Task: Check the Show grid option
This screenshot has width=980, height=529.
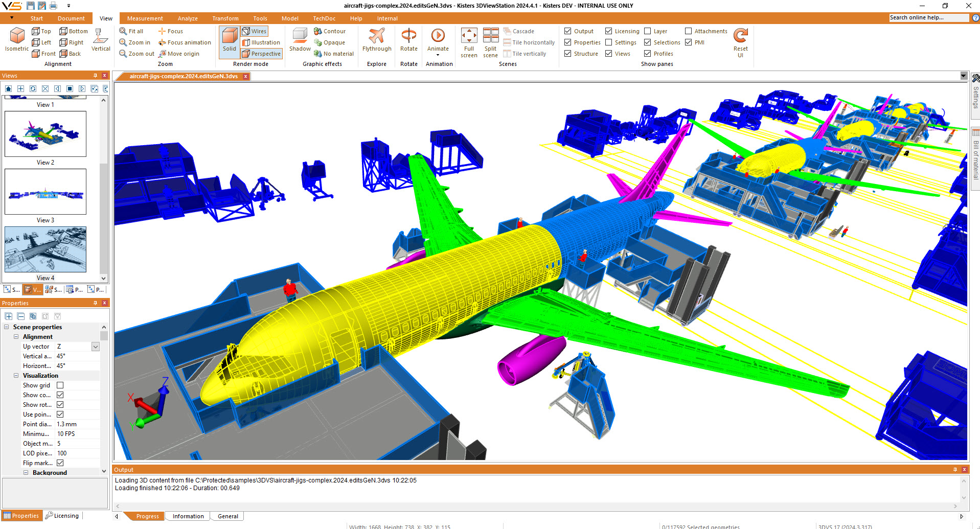Action: pyautogui.click(x=60, y=385)
